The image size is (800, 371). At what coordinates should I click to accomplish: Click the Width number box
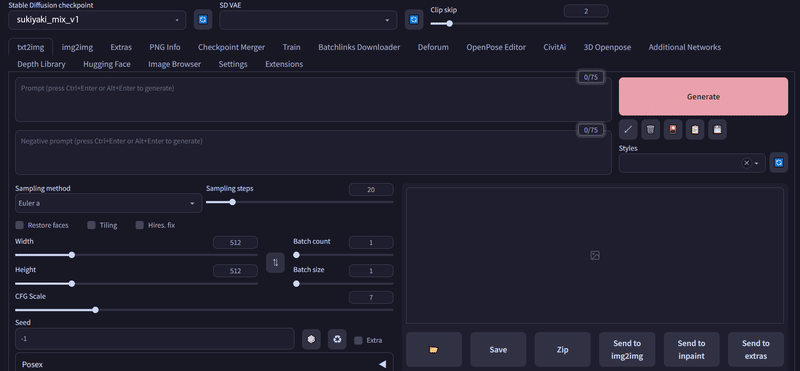(x=235, y=242)
